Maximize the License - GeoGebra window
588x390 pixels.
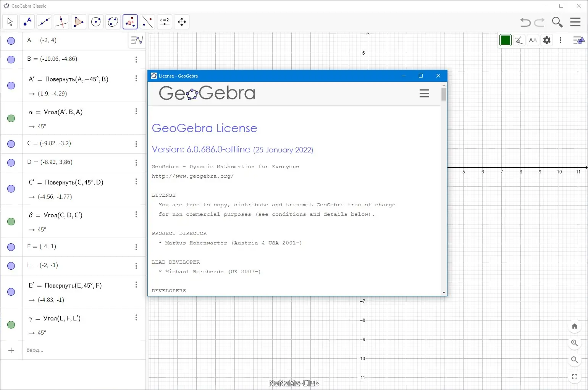(421, 76)
